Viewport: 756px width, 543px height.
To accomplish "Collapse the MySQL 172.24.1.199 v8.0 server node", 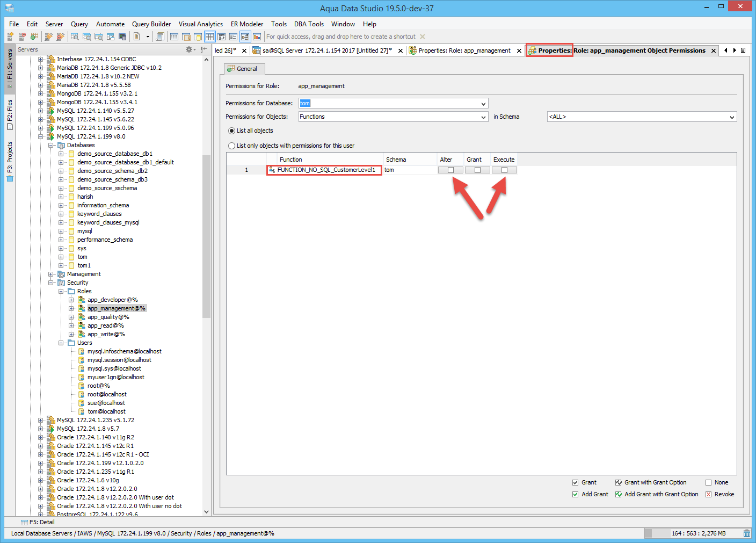I will point(41,136).
